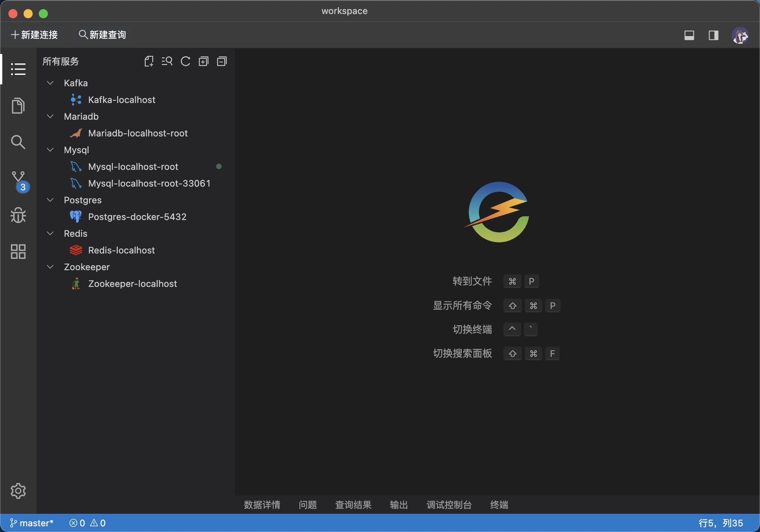Click the 行5, 列35 cursor position
The height and width of the screenshot is (532, 760).
pos(721,523)
